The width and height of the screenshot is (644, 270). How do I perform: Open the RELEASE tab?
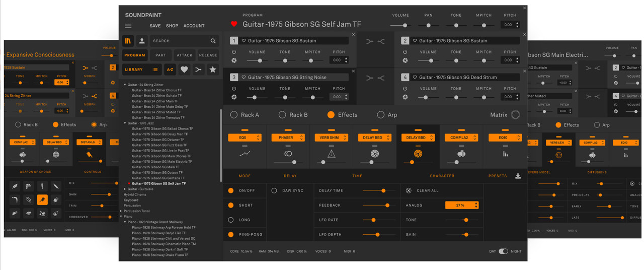(208, 55)
